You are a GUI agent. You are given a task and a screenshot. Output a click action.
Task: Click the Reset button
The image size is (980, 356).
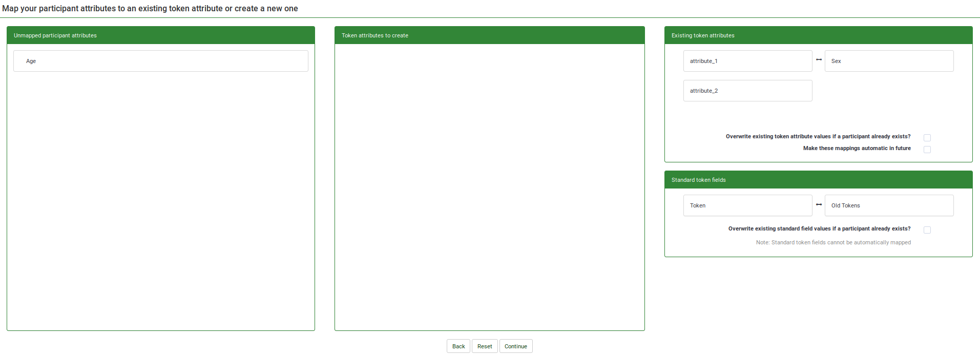point(484,346)
